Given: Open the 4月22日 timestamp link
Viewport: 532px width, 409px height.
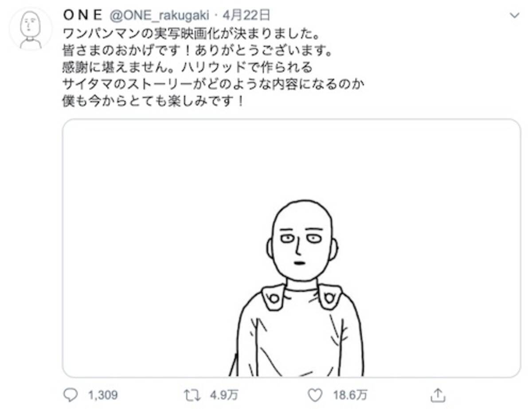Looking at the screenshot, I should 247,16.
